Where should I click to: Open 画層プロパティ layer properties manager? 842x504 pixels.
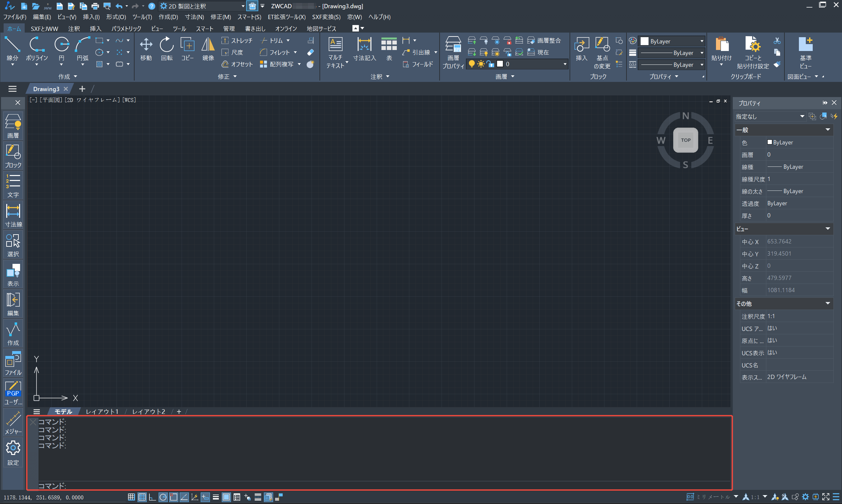click(453, 53)
